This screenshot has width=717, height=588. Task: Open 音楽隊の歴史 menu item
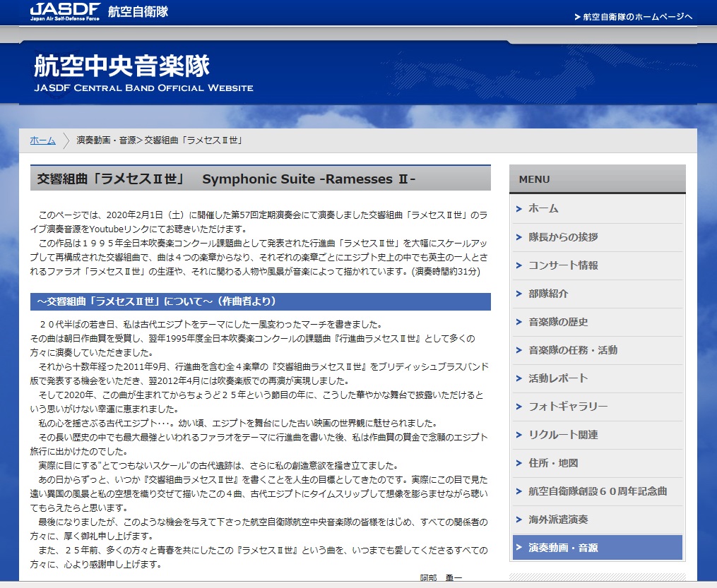pos(558,322)
